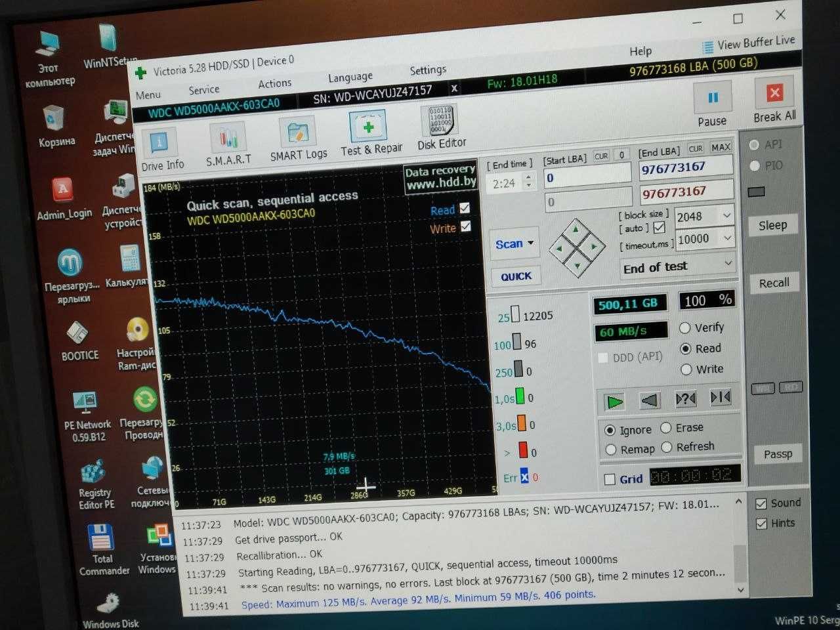Open the block size 2048 dropdown

click(726, 215)
